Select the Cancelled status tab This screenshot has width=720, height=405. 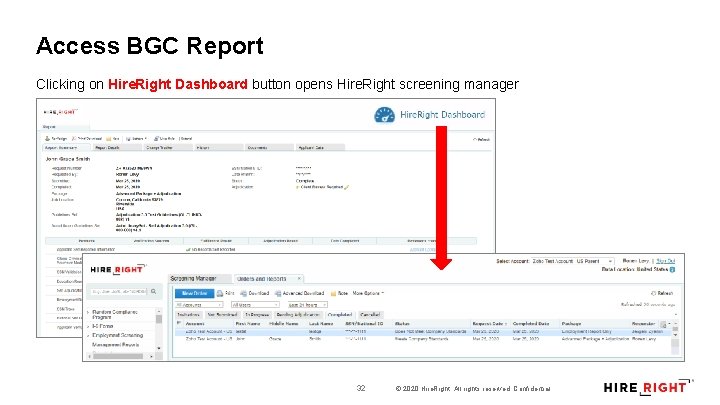(370, 315)
